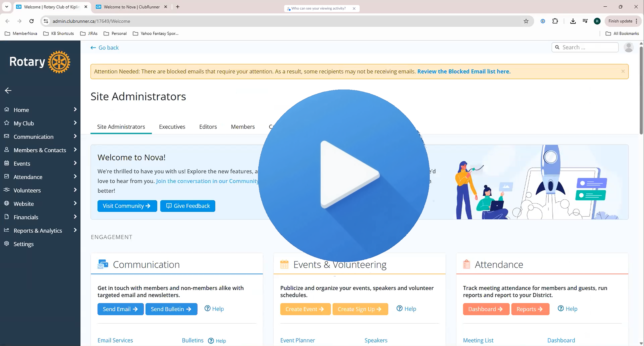This screenshot has width=644, height=346.
Task: Click the large play video button
Action: point(344,175)
